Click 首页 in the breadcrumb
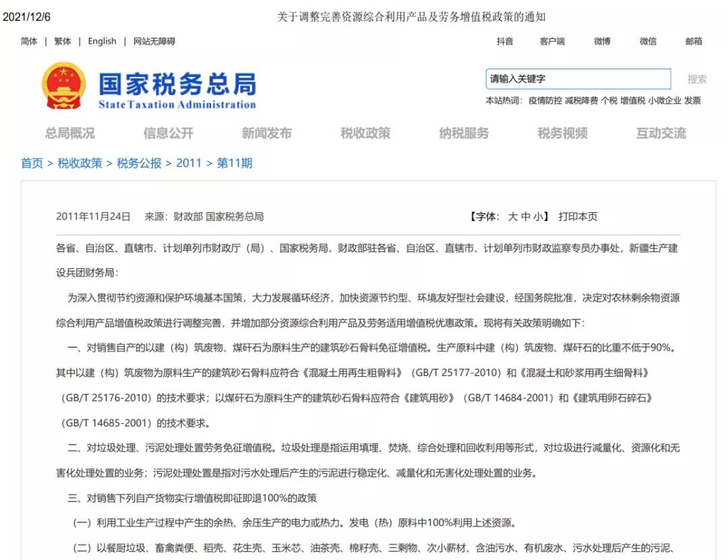Screen dimensions: 728x560 [x=32, y=163]
